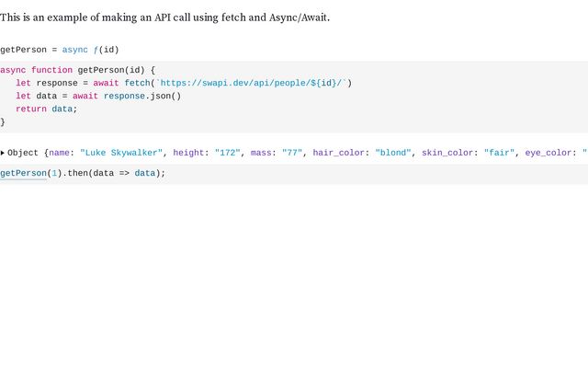588x368 pixels.
Task: Click the eye_color key in Object output
Action: pos(548,153)
